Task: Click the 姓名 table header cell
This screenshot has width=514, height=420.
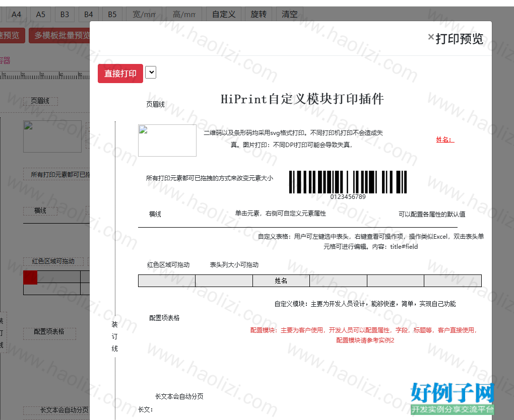Action: 281,281
